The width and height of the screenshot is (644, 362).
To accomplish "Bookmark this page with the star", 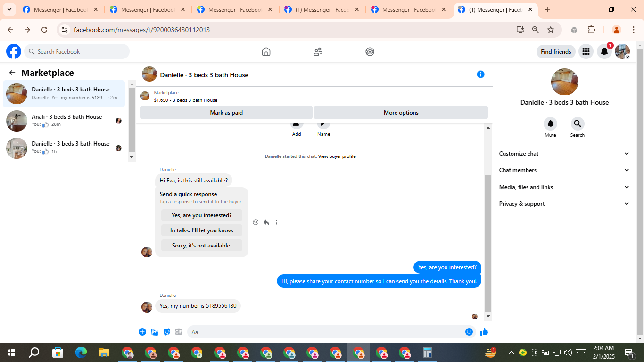I will click(x=551, y=30).
